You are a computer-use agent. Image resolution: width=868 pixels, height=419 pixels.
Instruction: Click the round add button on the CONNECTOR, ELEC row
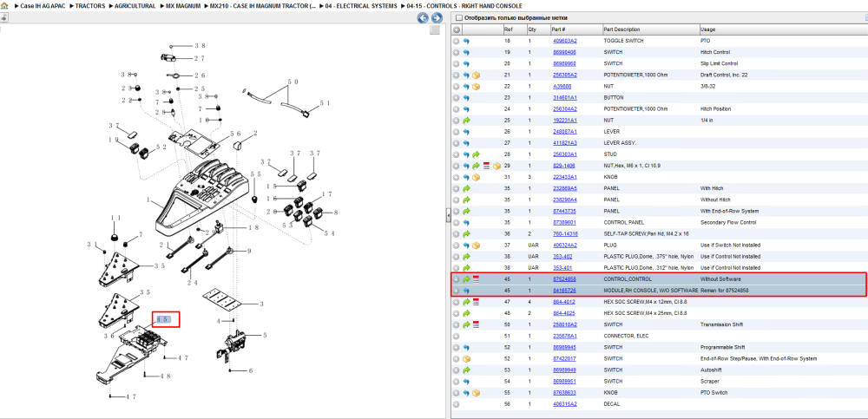[457, 336]
